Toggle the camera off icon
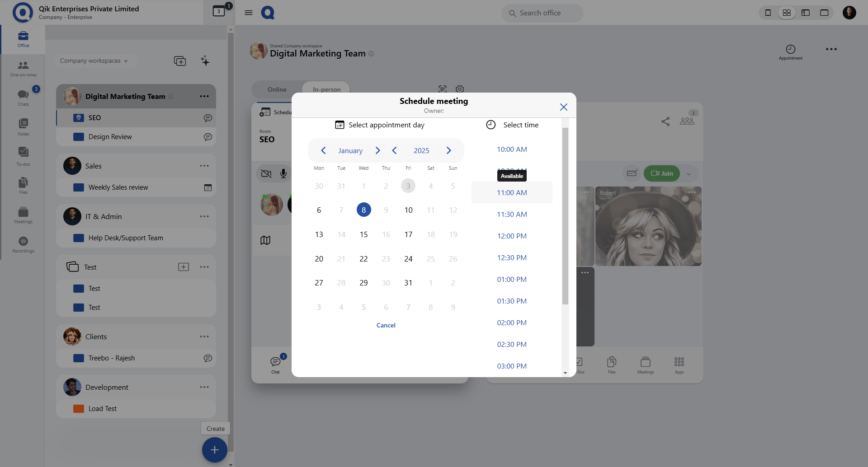868x467 pixels. pos(266,173)
